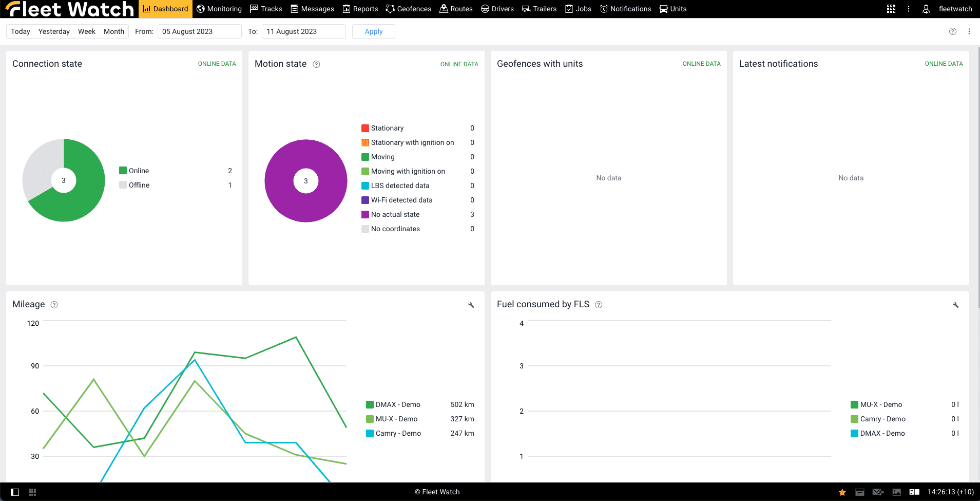Screen dimensions: 980x501
Task: Open the Motion state help icon
Action: (316, 64)
